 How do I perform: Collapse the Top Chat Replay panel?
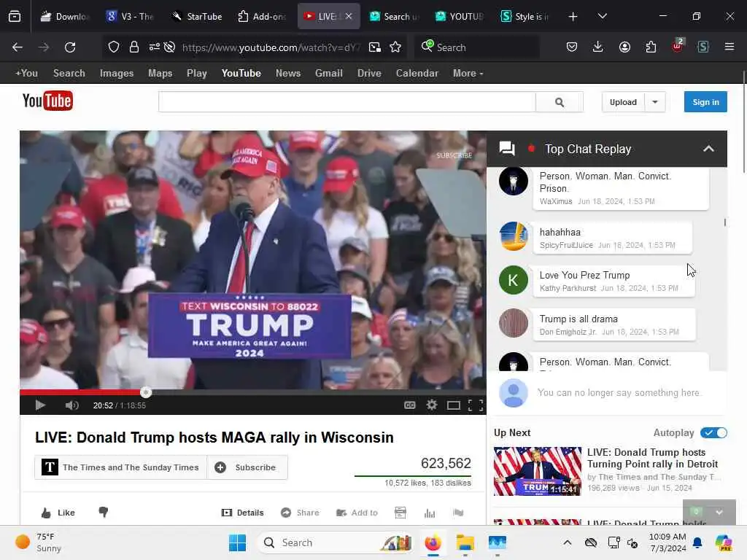click(708, 149)
